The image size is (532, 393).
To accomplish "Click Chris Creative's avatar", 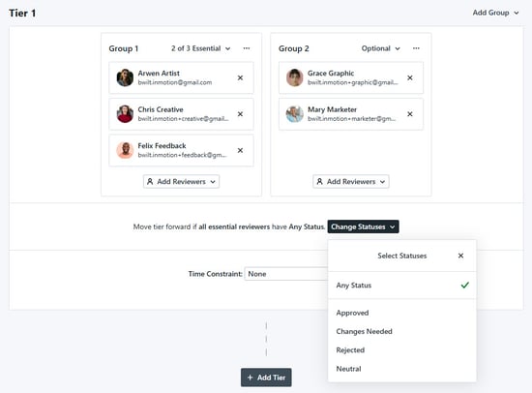I will [125, 114].
